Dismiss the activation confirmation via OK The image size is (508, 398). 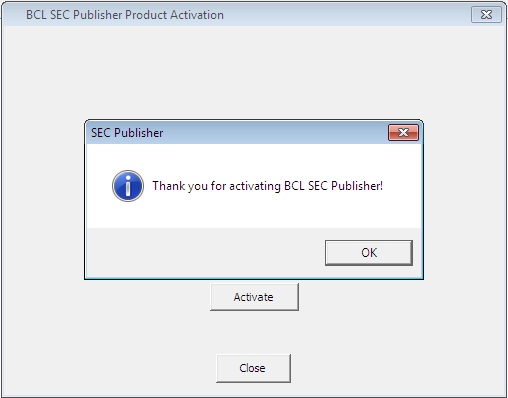[369, 253]
